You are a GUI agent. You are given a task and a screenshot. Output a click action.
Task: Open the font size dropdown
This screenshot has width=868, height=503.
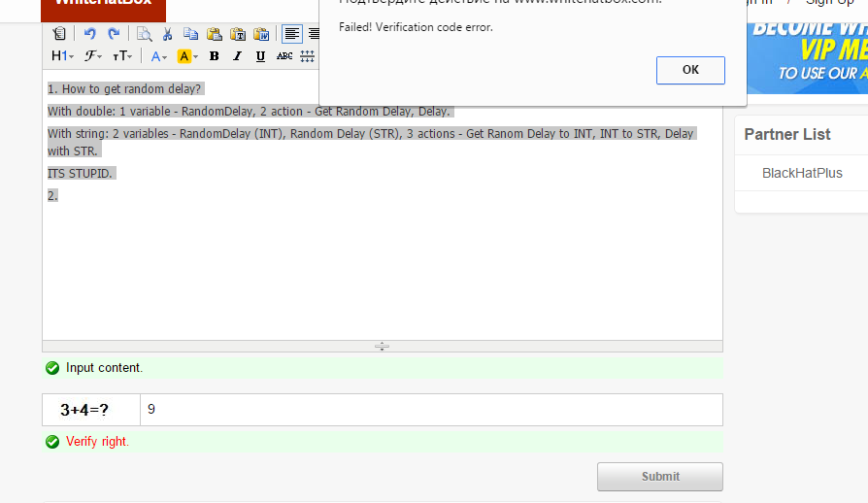(x=122, y=56)
